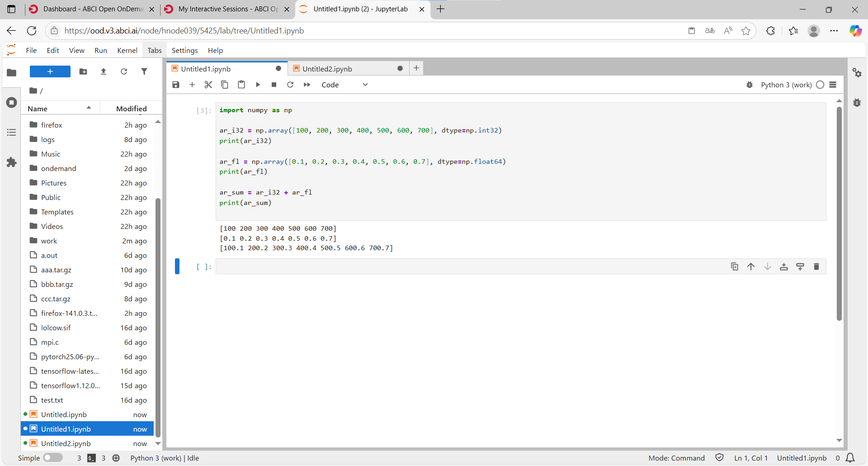Save the notebook with the save icon
Screen dimensions: 868x466
(176, 85)
